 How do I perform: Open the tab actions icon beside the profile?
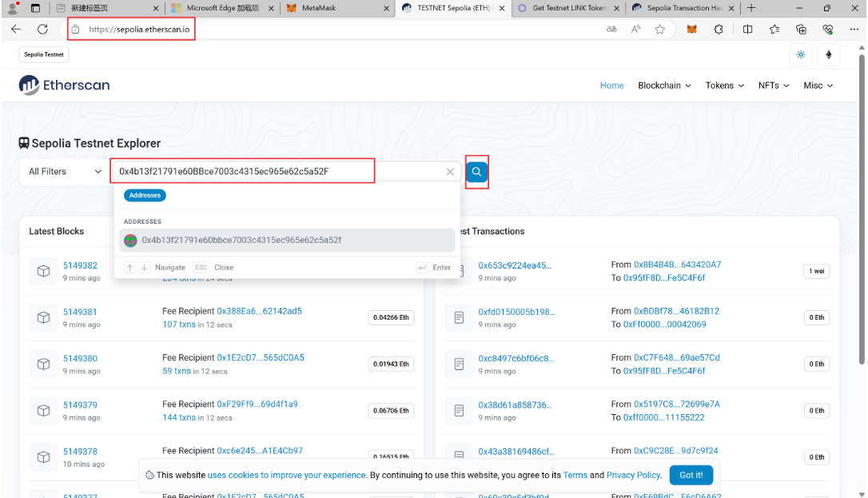tap(35, 8)
